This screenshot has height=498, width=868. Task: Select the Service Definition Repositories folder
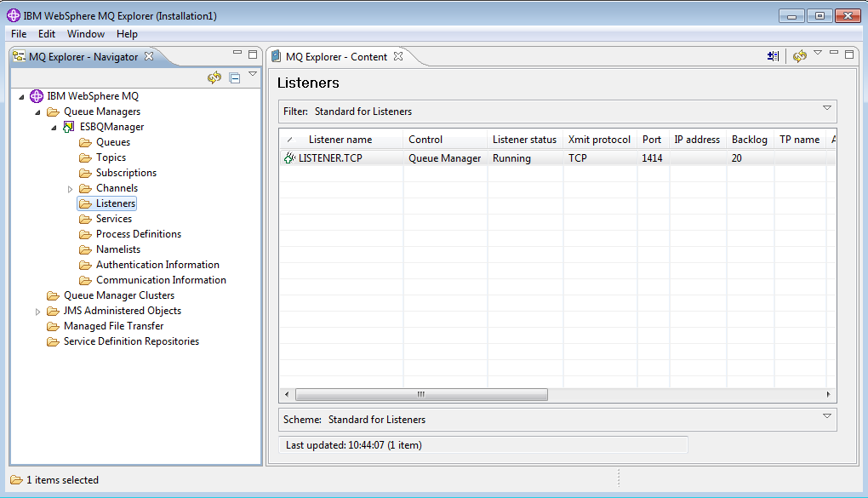131,341
